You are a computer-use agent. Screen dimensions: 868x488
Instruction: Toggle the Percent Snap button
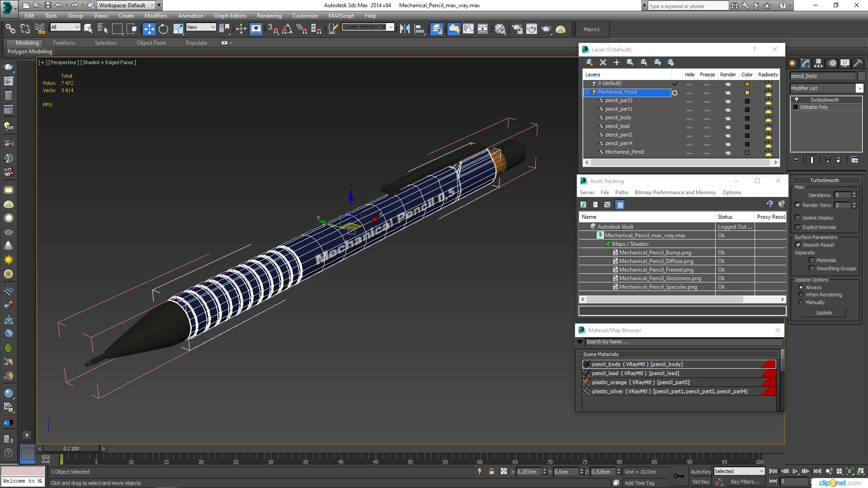coord(302,29)
